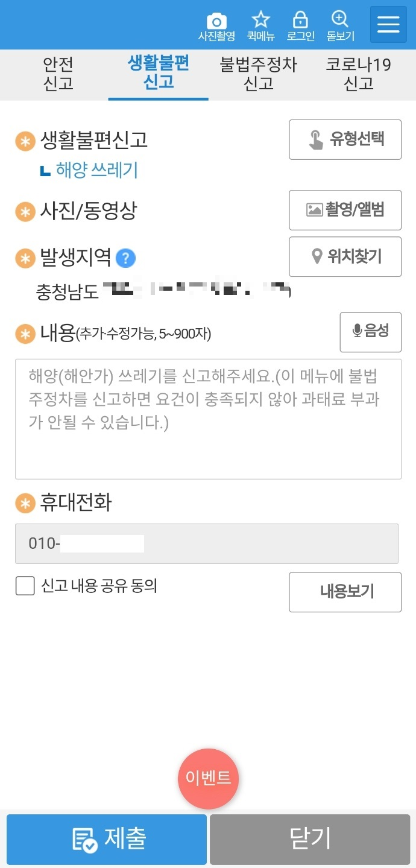Screen dimensions: 416x868
Task: Open the 유형선택 type selection dialog
Action: [345, 139]
